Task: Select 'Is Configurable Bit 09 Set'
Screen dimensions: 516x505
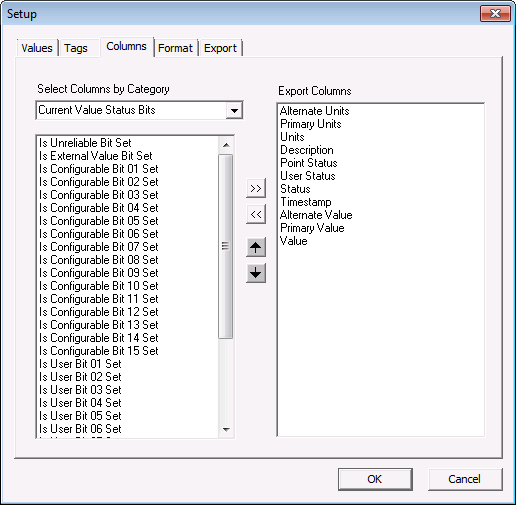Action: (x=98, y=273)
